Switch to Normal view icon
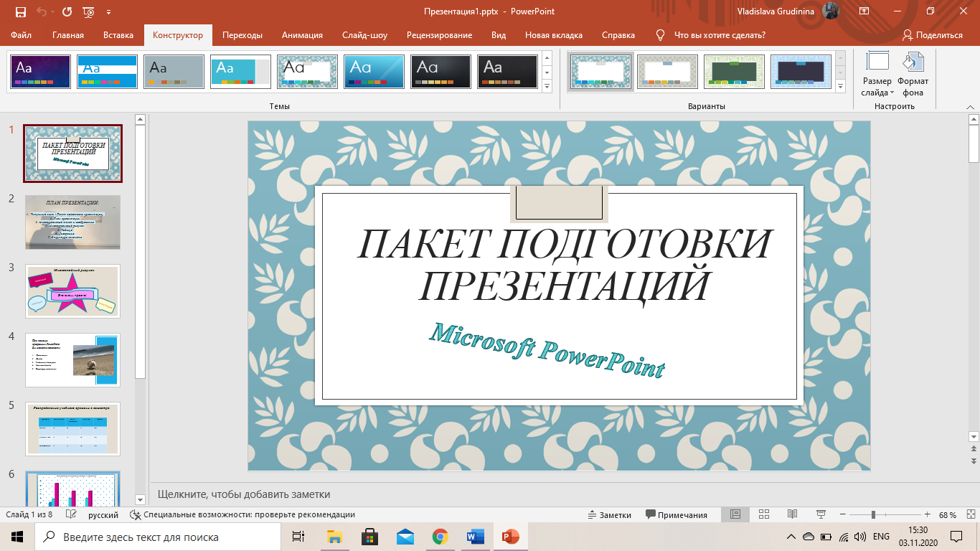Screen dimensions: 980x551 (x=735, y=514)
